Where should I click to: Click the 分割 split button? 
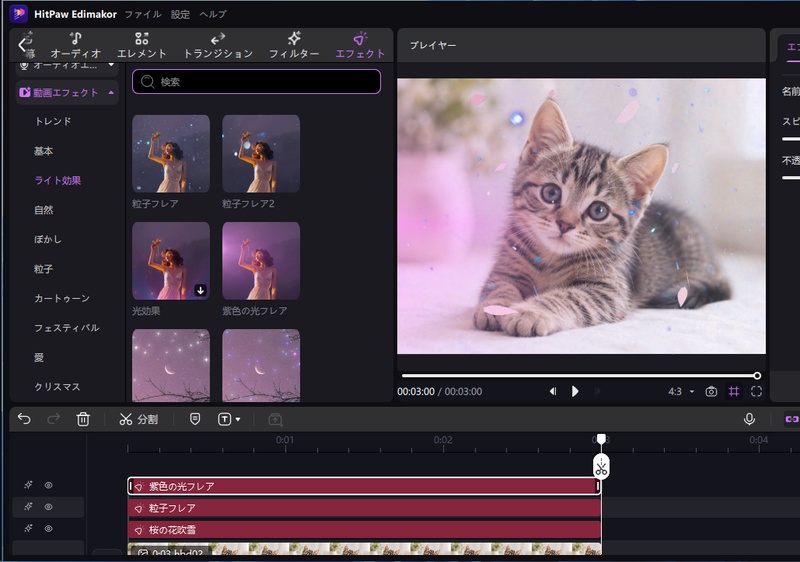click(x=138, y=419)
